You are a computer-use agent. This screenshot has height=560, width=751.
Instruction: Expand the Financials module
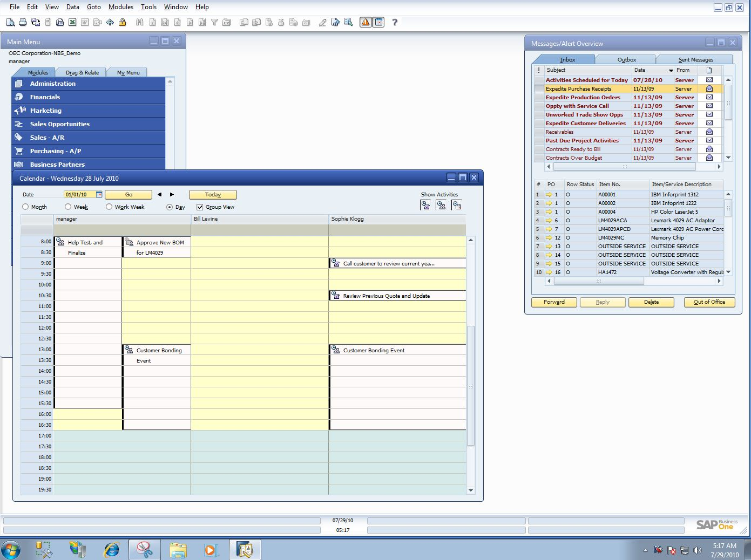[x=45, y=97]
